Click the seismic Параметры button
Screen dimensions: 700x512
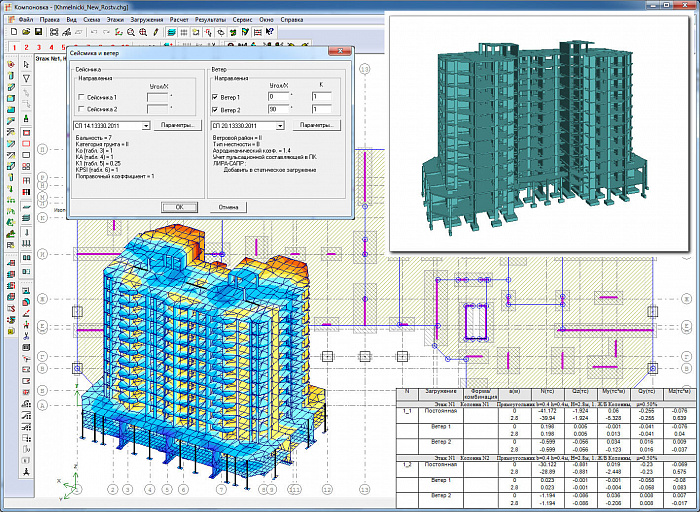(x=178, y=125)
